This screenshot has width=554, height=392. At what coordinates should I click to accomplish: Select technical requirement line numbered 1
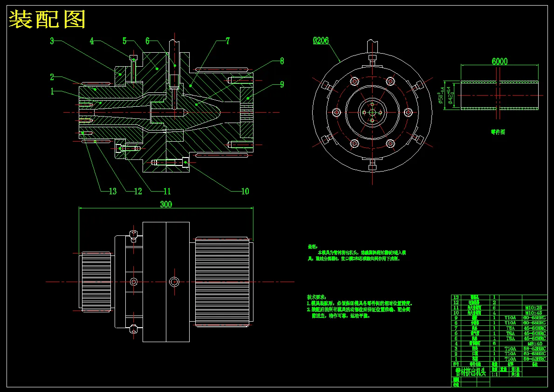(x=360, y=303)
